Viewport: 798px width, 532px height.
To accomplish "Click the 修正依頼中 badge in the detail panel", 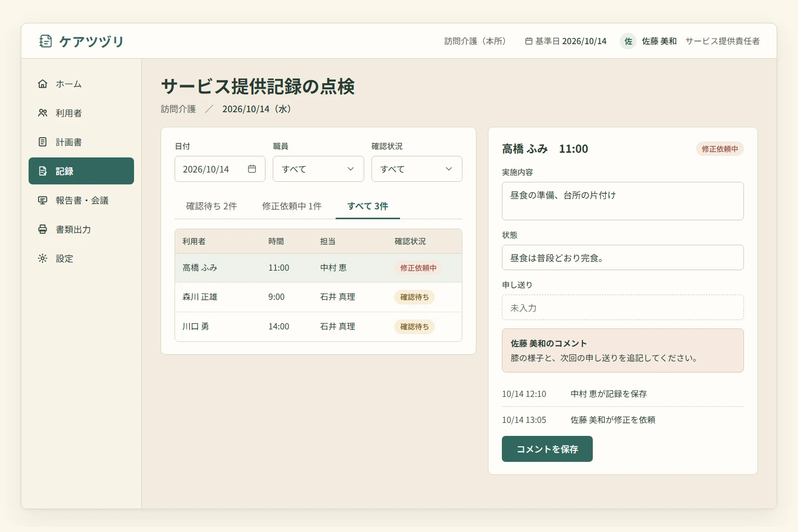I will click(x=720, y=149).
